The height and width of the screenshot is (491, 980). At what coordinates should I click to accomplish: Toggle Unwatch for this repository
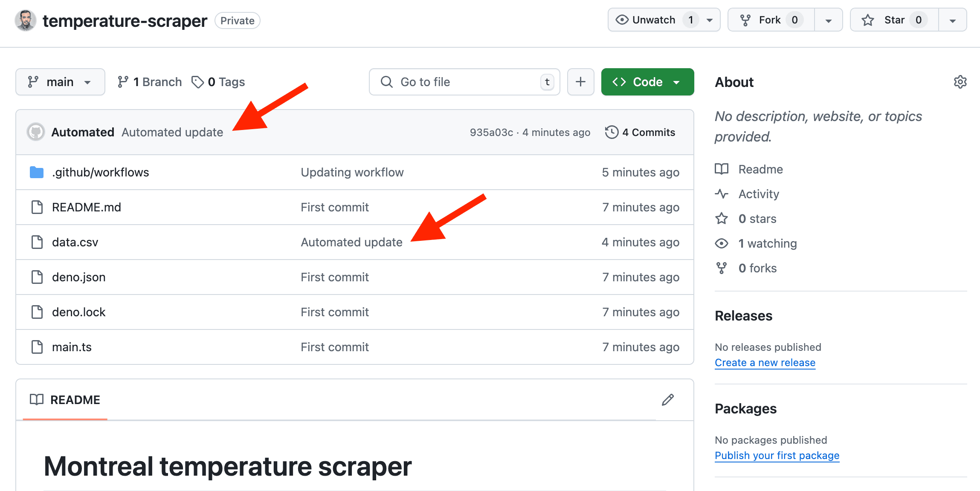pyautogui.click(x=654, y=20)
